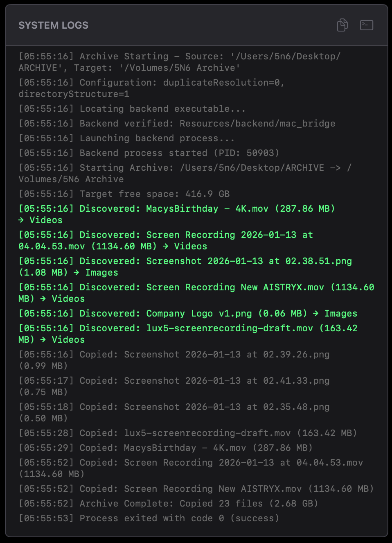
Task: Click the Process exited with code 0 line
Action: click(x=149, y=518)
